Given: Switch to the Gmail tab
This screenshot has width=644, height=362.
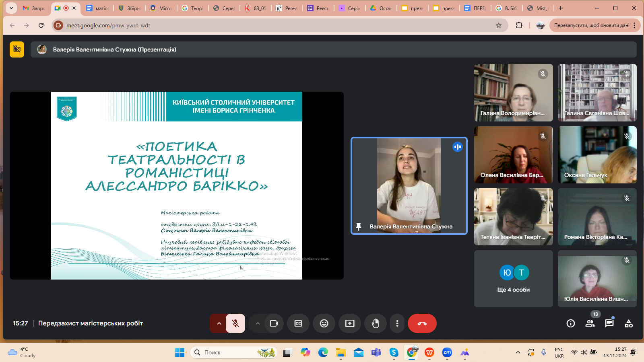Looking at the screenshot, I should click(34, 8).
